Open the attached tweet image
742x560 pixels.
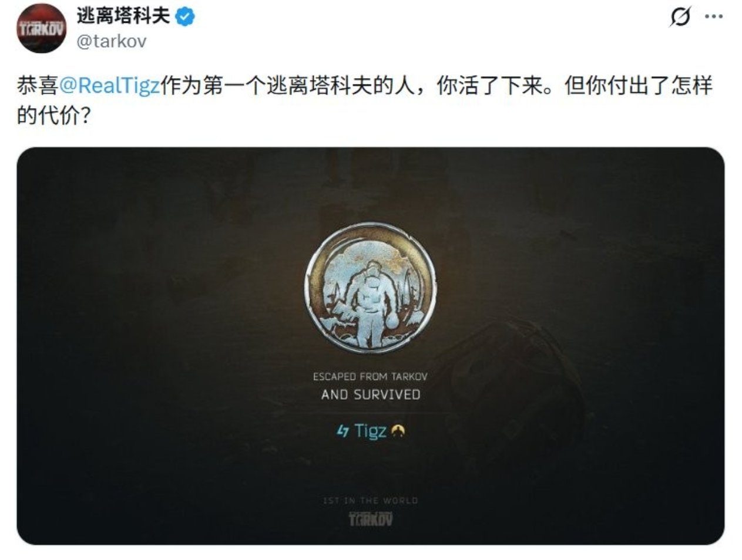371,346
